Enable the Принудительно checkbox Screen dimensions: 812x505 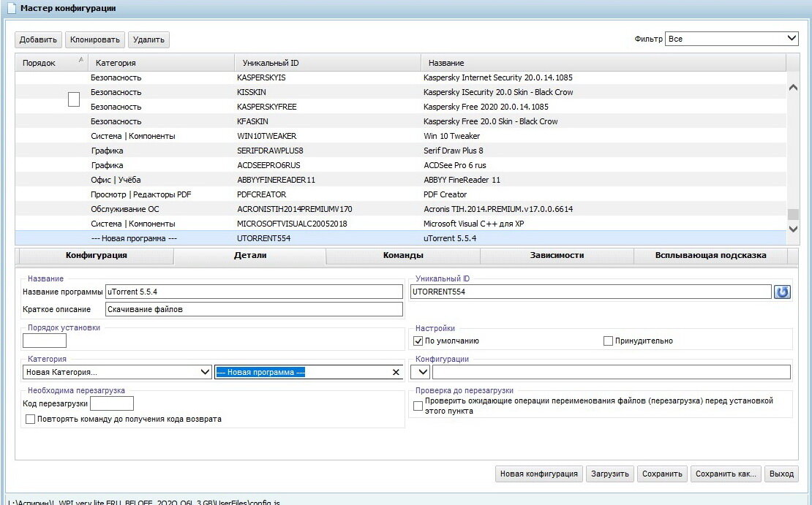(x=609, y=341)
